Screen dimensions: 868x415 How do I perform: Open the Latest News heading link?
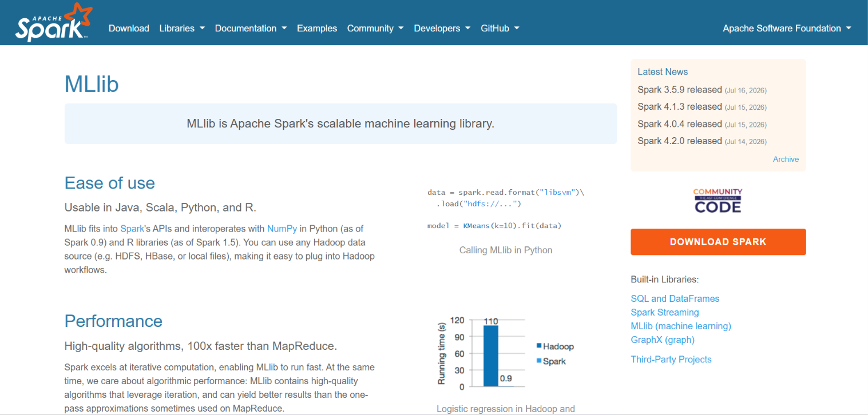(x=663, y=72)
